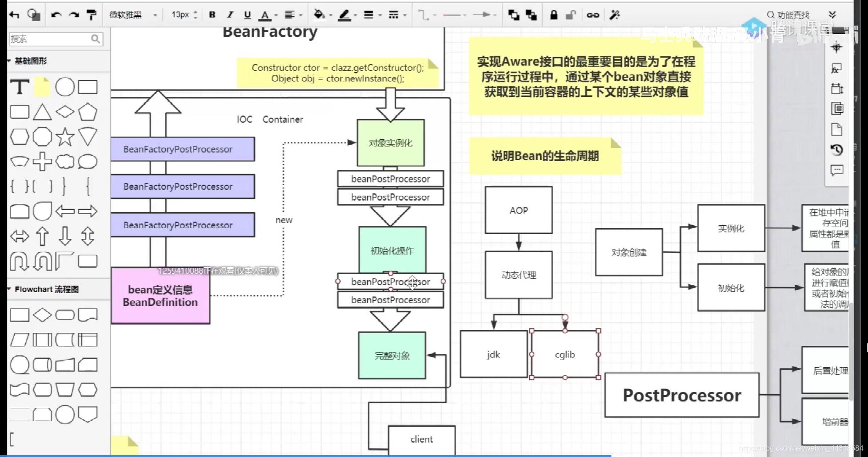The width and height of the screenshot is (868, 457).
Task: Toggle bold text formatting
Action: point(212,15)
